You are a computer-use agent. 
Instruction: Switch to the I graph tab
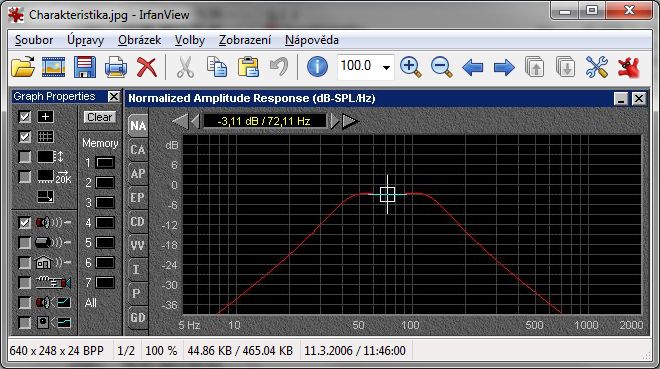(x=138, y=269)
